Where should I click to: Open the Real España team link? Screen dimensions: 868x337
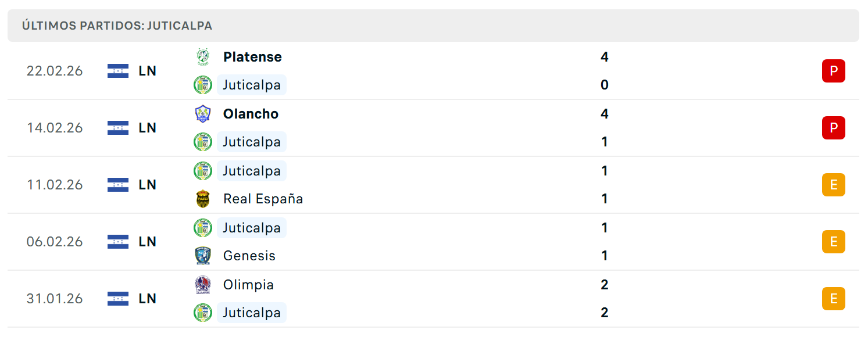(x=263, y=199)
